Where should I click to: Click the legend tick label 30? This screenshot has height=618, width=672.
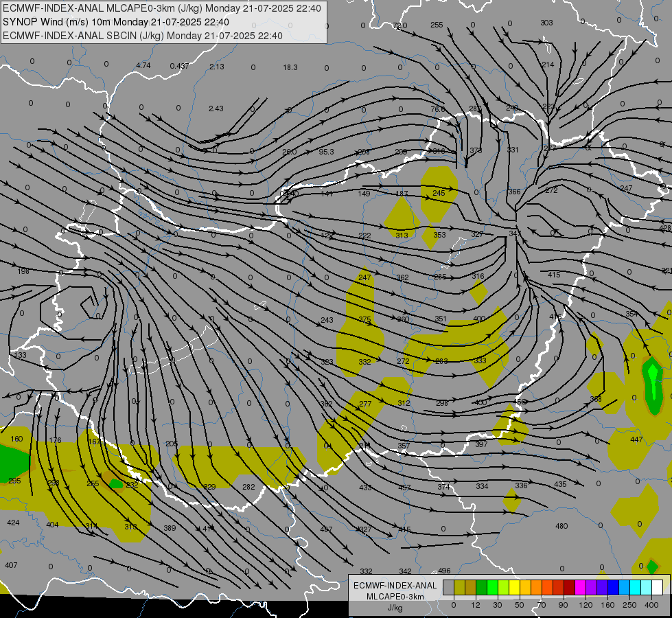point(497,605)
